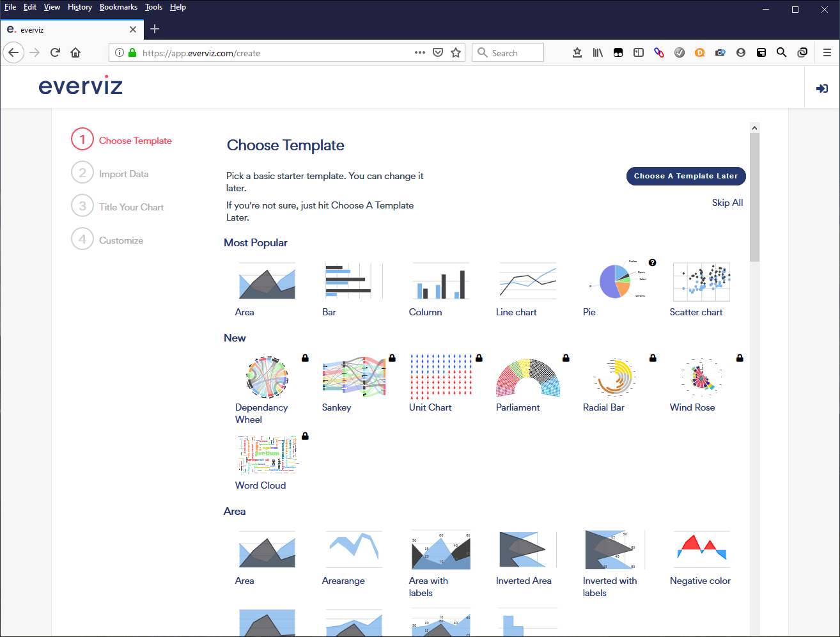
Task: Open the Firefox Library icon
Action: [598, 52]
